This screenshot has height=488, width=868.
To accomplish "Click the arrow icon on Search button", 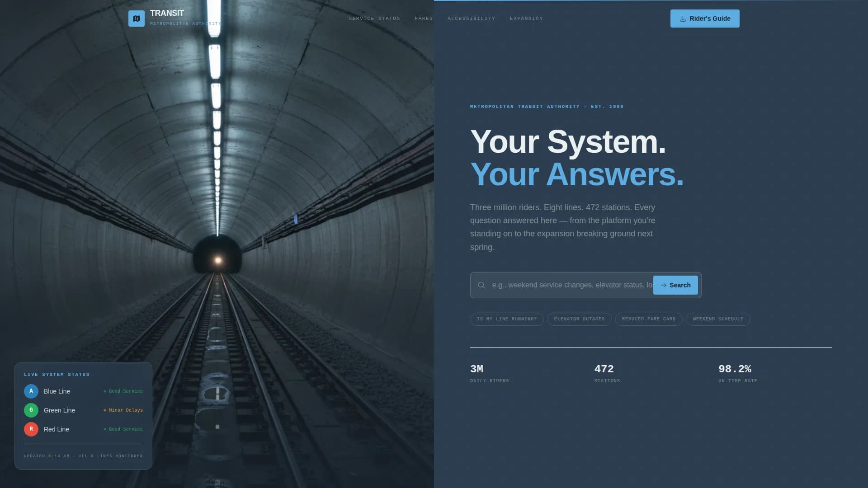I will click(664, 285).
